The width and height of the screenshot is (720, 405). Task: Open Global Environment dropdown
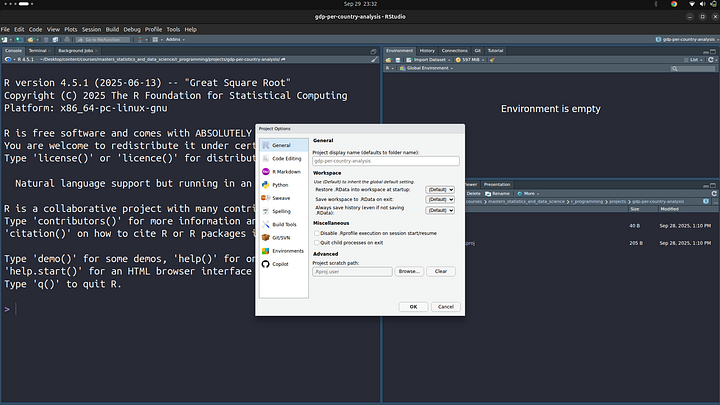click(x=426, y=68)
